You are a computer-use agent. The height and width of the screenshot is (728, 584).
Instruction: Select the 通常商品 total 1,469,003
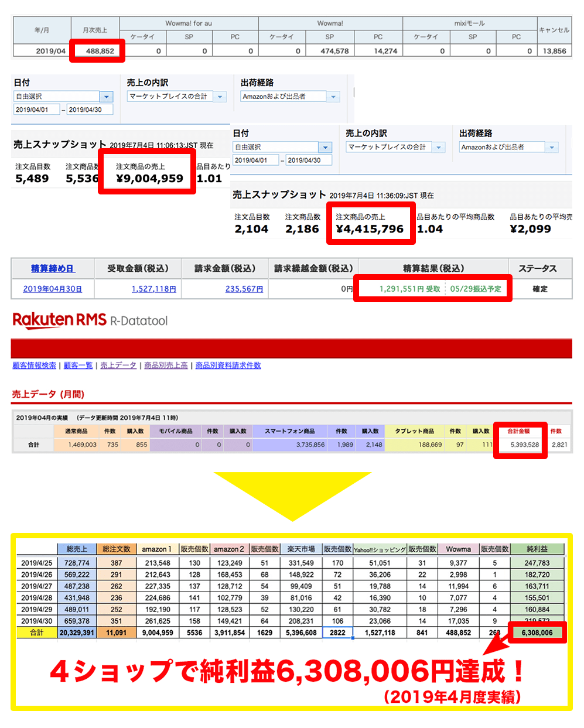click(83, 445)
